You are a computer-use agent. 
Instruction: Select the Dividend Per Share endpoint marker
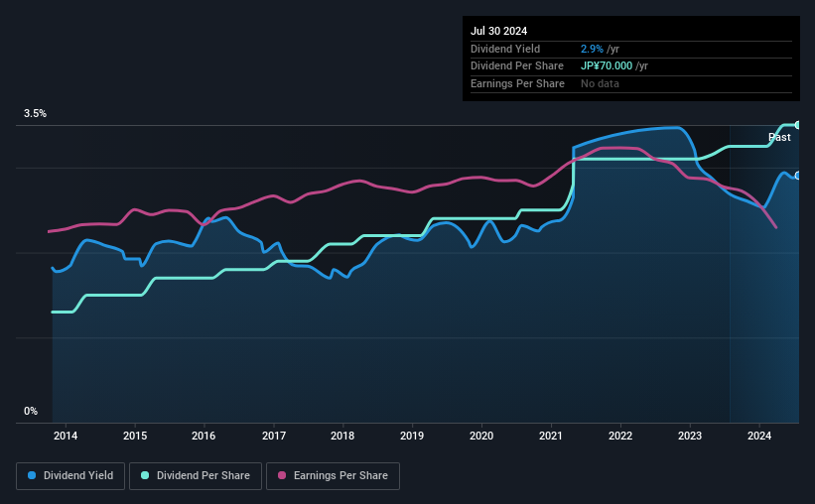coord(797,125)
